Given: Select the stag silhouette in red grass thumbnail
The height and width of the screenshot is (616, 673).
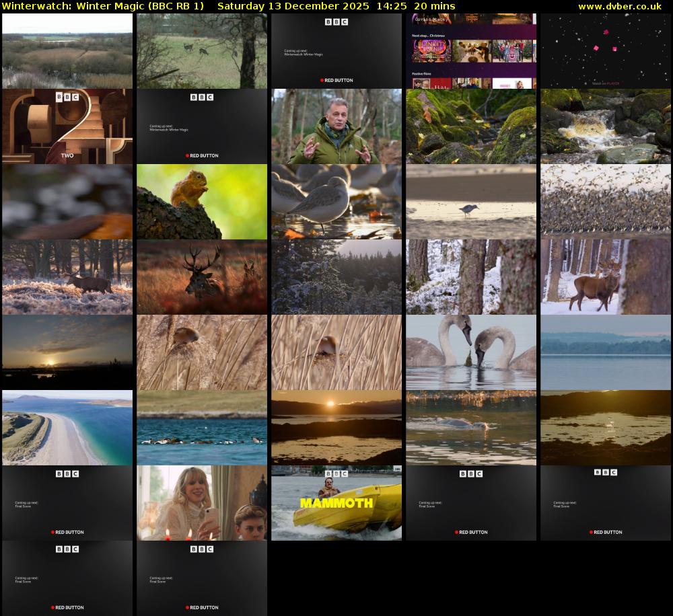Looking at the screenshot, I should click(x=202, y=277).
